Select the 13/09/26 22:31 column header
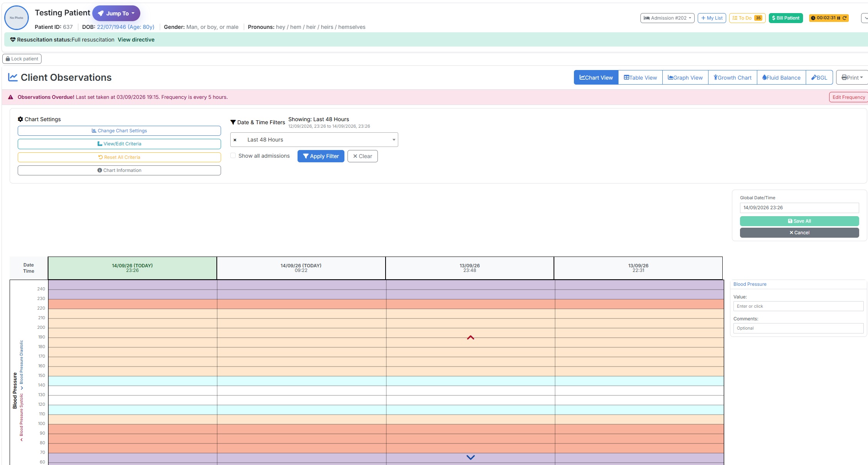 click(x=638, y=268)
